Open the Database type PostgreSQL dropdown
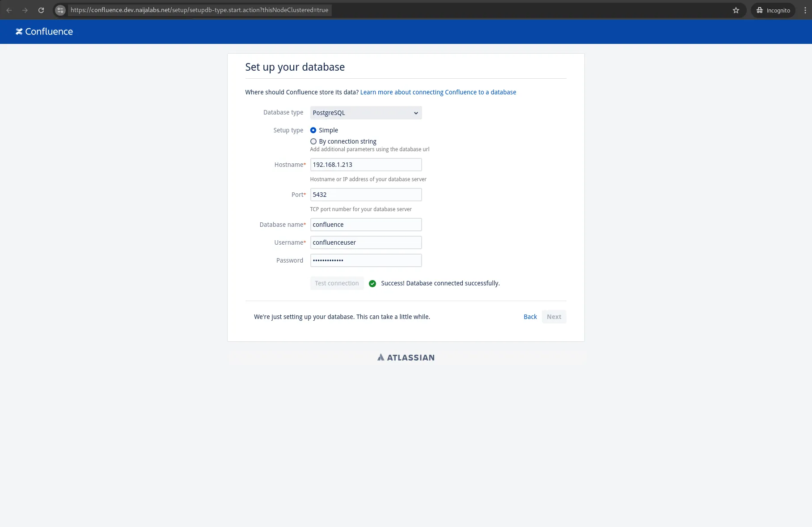This screenshot has width=812, height=527. (366, 113)
